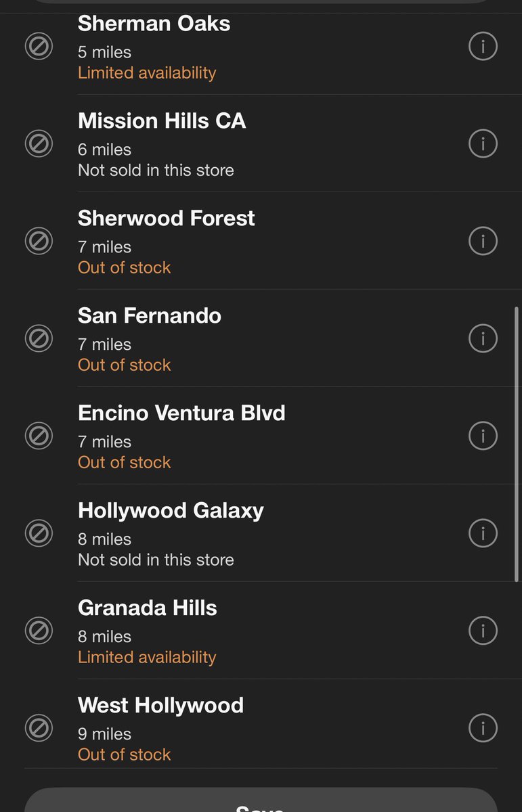Open info for Mission Hills CA store

pyautogui.click(x=483, y=143)
